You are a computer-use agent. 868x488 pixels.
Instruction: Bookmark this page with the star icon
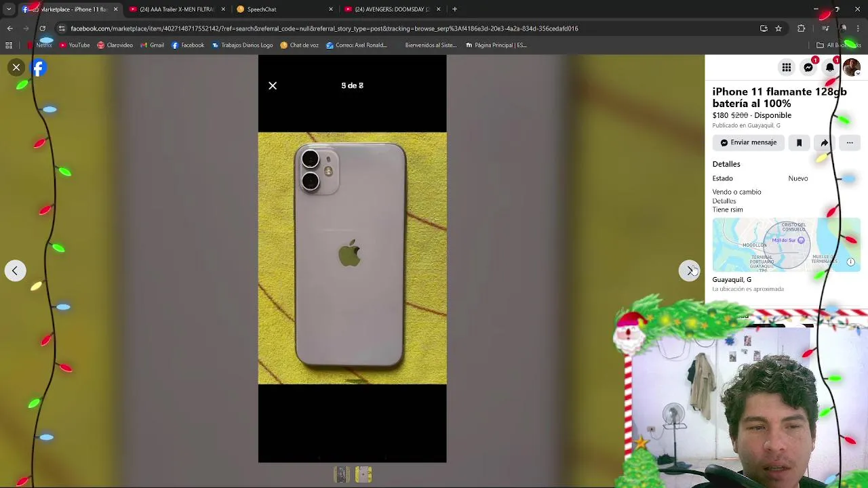(778, 28)
